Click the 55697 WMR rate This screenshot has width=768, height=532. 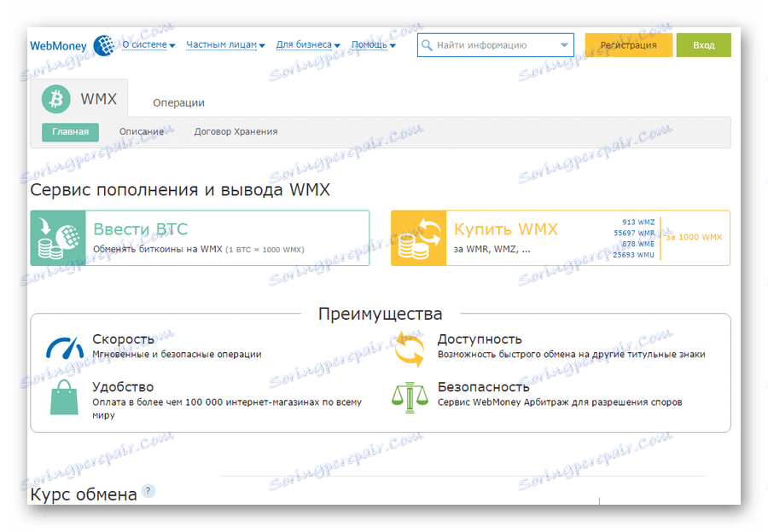tap(634, 233)
